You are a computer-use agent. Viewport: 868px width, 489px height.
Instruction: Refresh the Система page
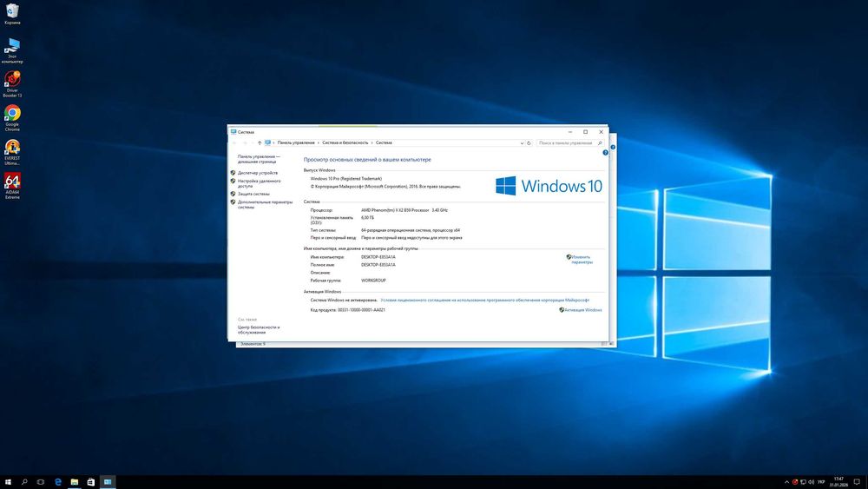coord(529,143)
